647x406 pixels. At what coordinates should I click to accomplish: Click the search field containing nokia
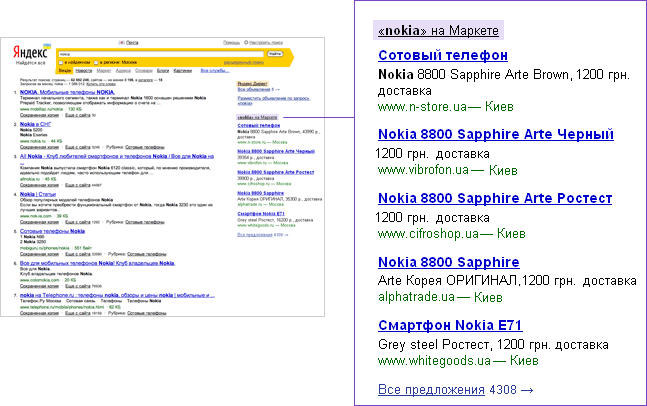click(161, 54)
